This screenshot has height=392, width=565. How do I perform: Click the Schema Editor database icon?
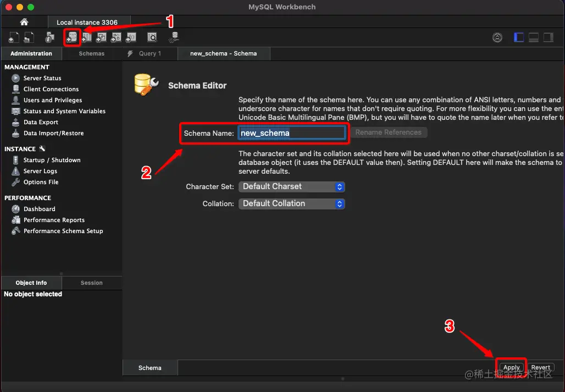(146, 85)
